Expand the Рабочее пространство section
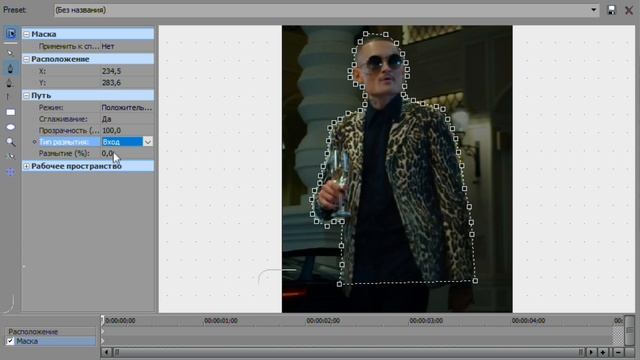640x360 pixels. [x=27, y=166]
